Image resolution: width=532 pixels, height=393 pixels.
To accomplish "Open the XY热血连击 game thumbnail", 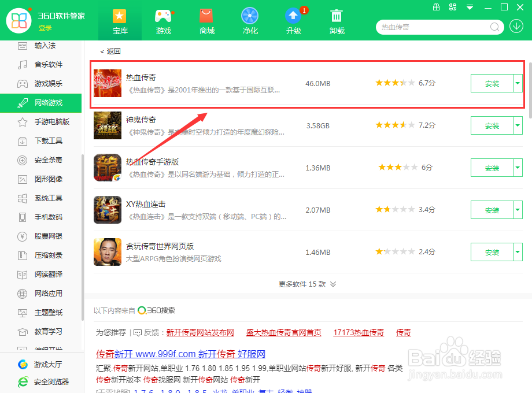I will 108,210.
